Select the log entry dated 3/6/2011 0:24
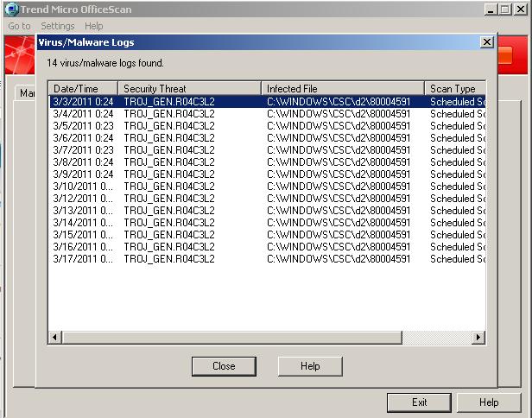 [x=268, y=138]
